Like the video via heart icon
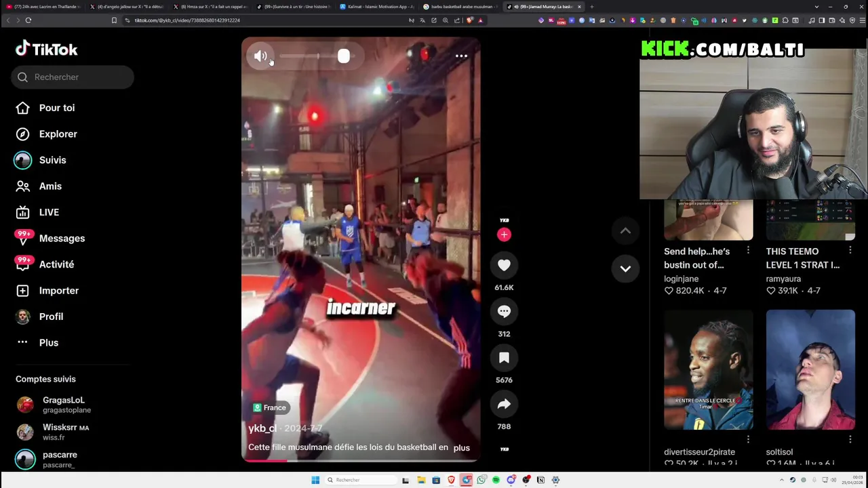 504,266
